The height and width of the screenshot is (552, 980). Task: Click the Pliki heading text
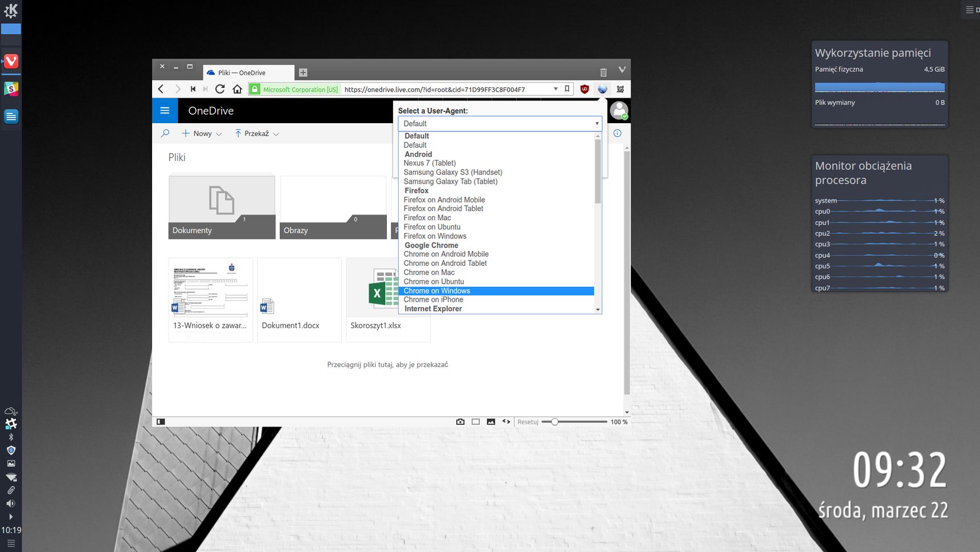[x=177, y=157]
